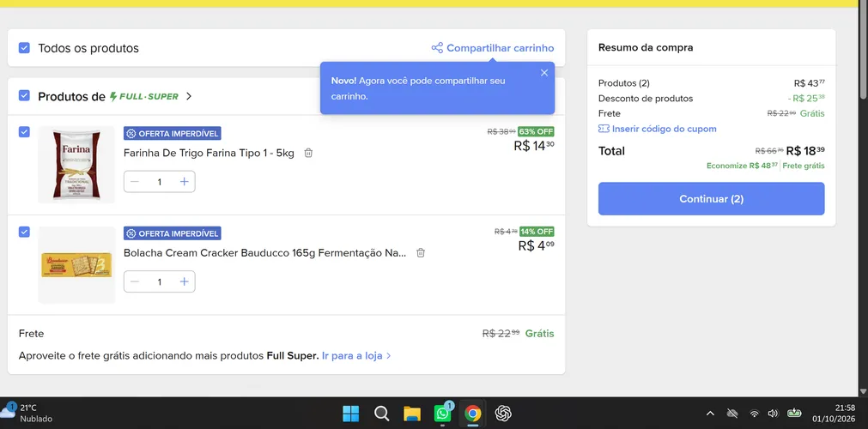
Task: Remove Bolacha Cream Cracker via trash icon
Action: tap(421, 253)
